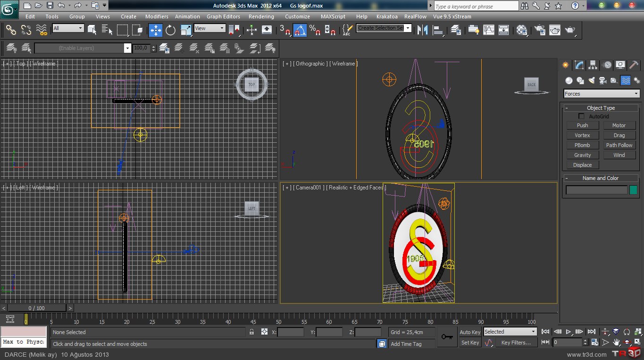Open the 'View' reference coordinate dropdown

(209, 28)
